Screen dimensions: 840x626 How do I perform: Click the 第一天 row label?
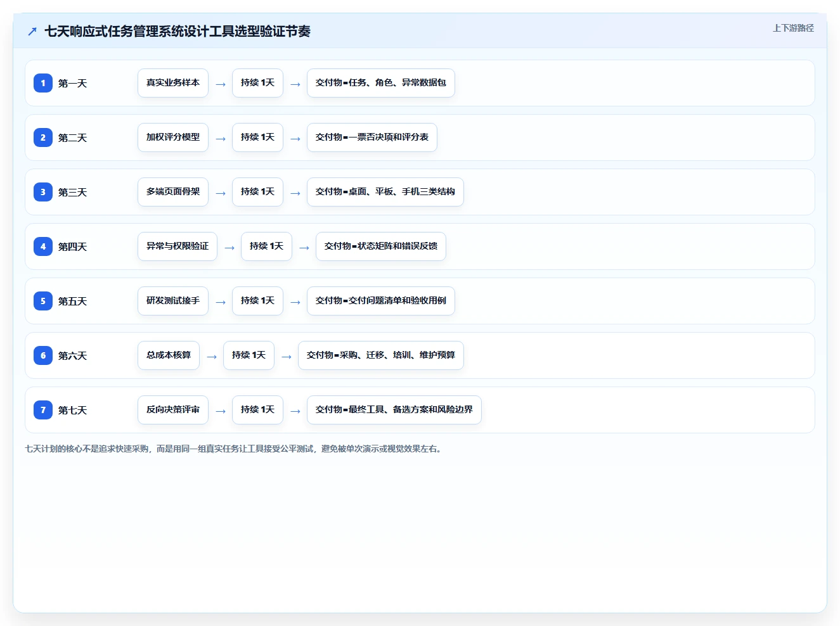click(72, 83)
